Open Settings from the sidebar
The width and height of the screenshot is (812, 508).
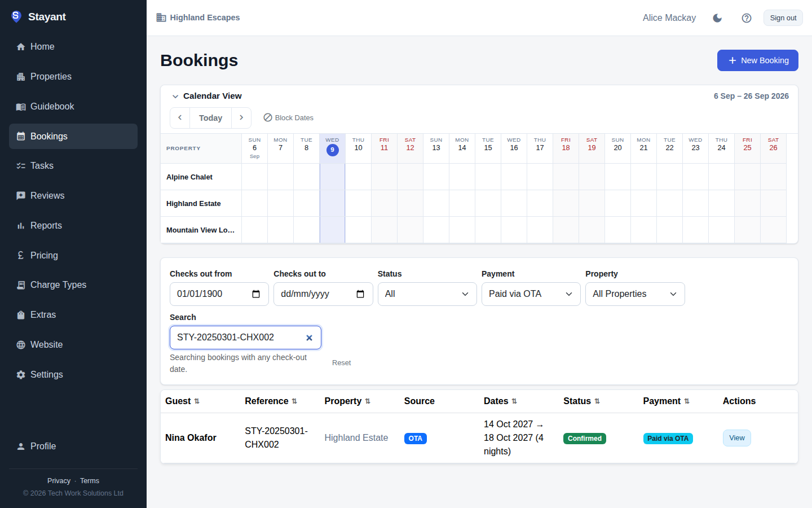pos(73,375)
